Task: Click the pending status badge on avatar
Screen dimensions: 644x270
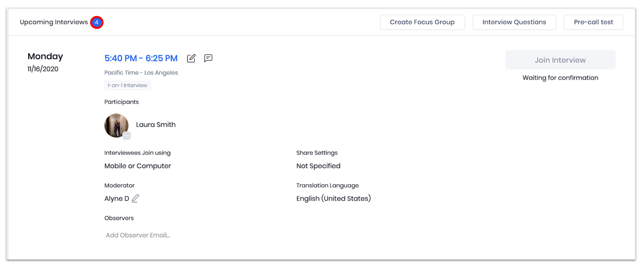Action: 126,136
